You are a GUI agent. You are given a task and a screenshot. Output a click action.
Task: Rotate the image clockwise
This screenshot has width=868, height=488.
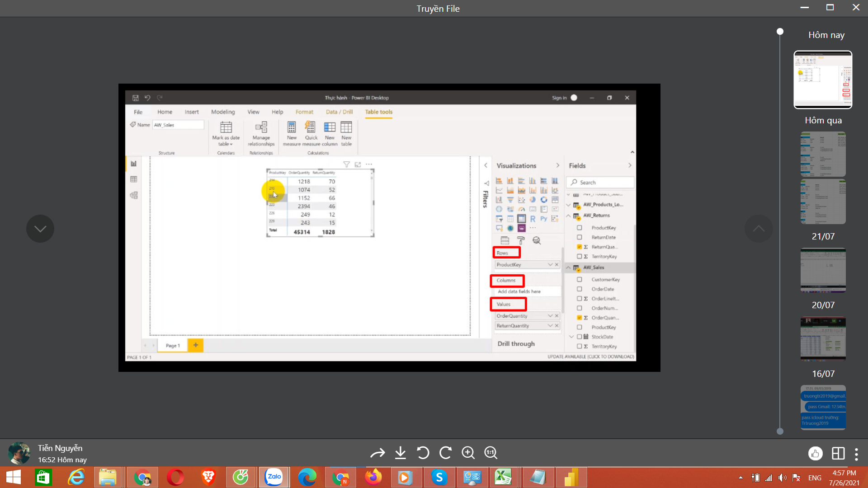click(445, 453)
